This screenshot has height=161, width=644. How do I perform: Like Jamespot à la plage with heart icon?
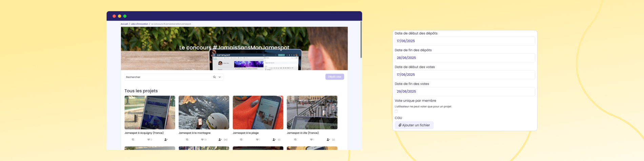[x=257, y=139]
